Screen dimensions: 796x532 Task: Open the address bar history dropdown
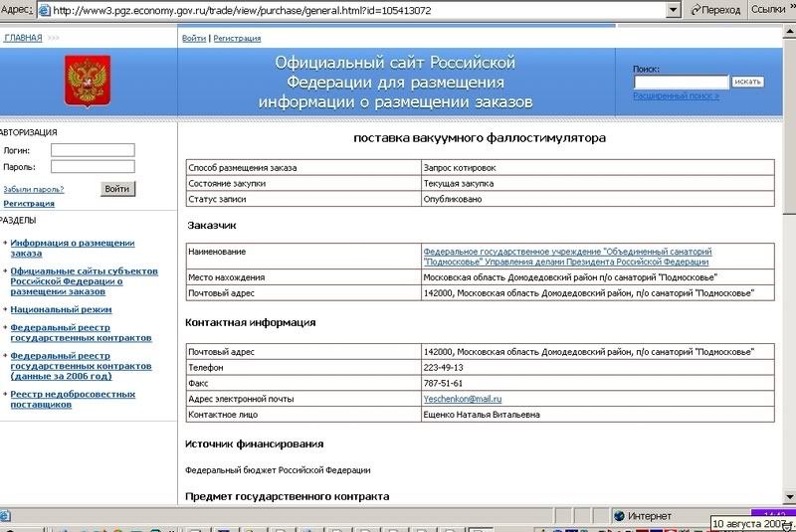coord(673,9)
